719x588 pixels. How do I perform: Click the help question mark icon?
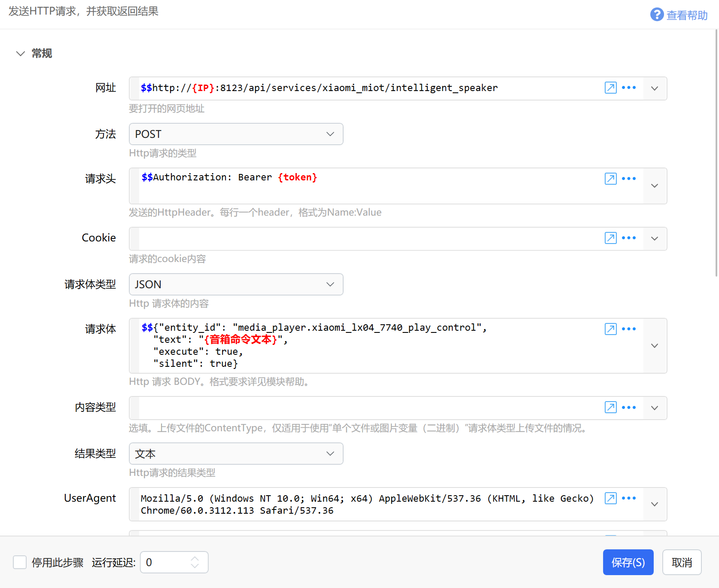(657, 15)
